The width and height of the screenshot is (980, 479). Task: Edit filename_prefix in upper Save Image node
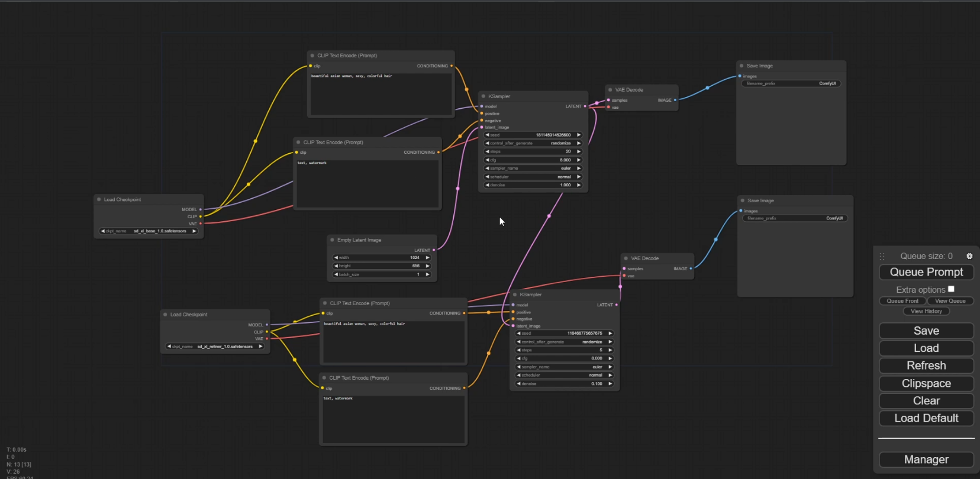pyautogui.click(x=791, y=83)
